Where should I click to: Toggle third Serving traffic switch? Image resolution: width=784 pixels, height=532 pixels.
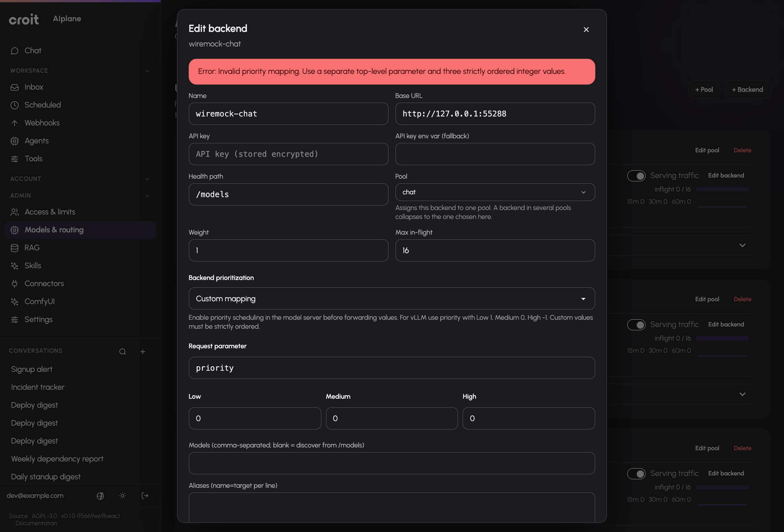tap(636, 474)
